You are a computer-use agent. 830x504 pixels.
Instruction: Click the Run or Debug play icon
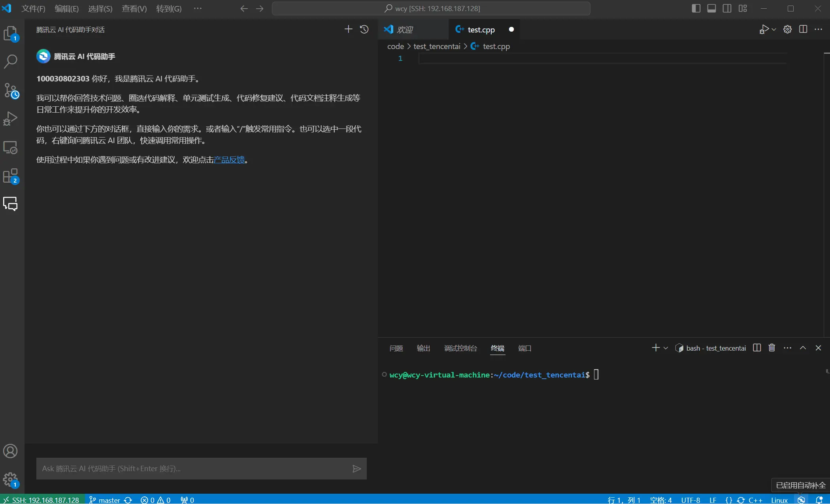pos(764,29)
